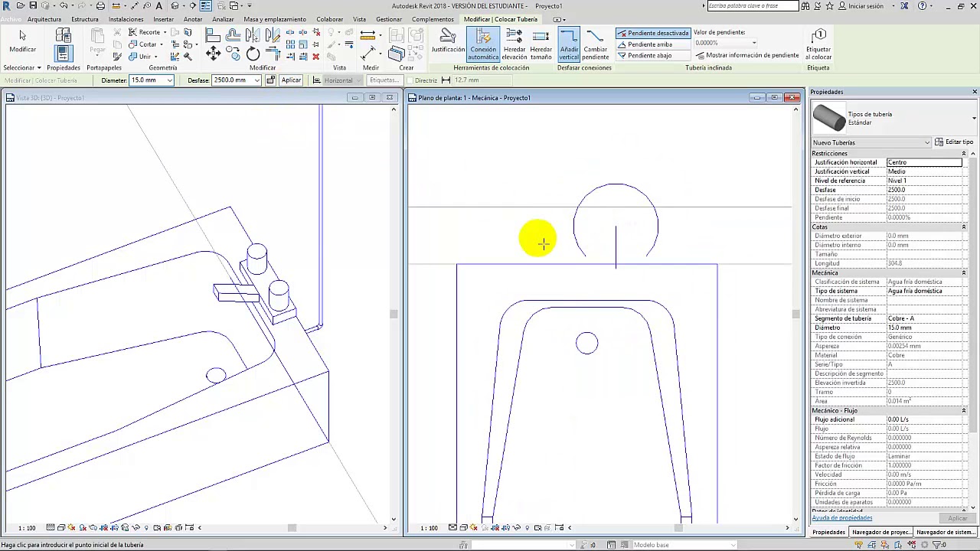This screenshot has height=551, width=980.
Task: Click the Text tool icon in quick access
Action: point(159,5)
